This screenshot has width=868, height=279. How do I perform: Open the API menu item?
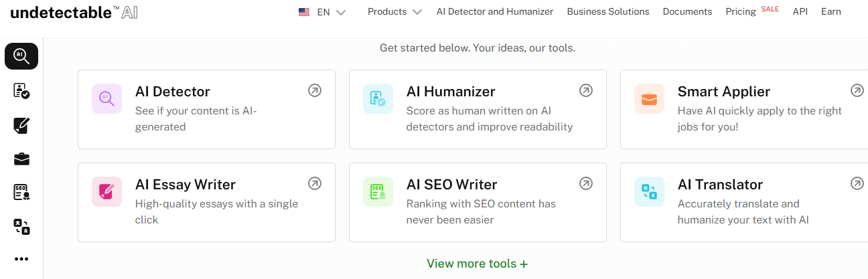click(800, 11)
